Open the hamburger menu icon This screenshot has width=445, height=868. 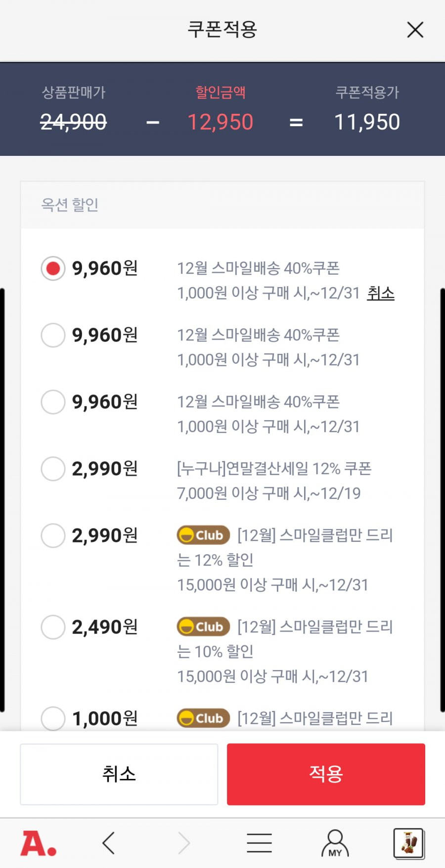(x=259, y=843)
